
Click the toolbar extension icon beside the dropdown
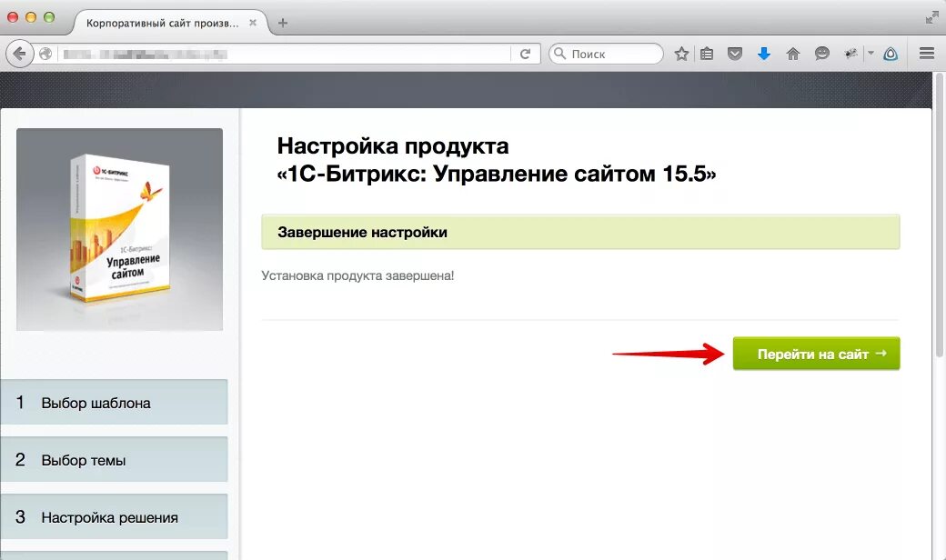coord(850,55)
